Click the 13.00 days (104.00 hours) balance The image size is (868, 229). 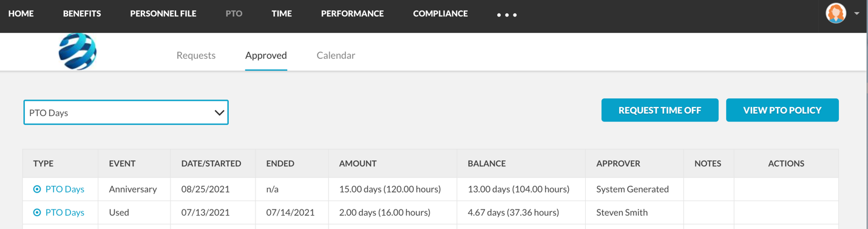(519, 190)
